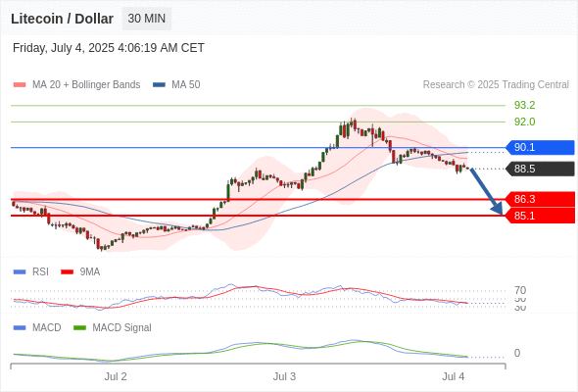Screen dimensions: 578x392
Task: Click the MA 20 + Bollinger Bands legend label
Action: (x=86, y=85)
